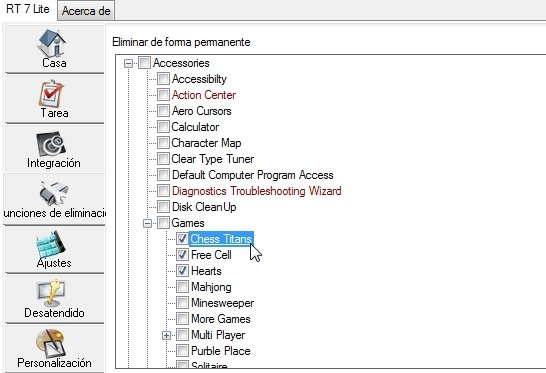546x373 pixels.
Task: Collapse the Games tree node
Action: 148,223
